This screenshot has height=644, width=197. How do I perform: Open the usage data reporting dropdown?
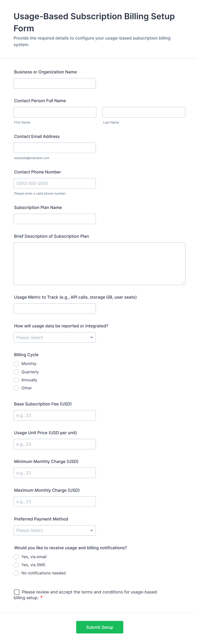coord(55,338)
